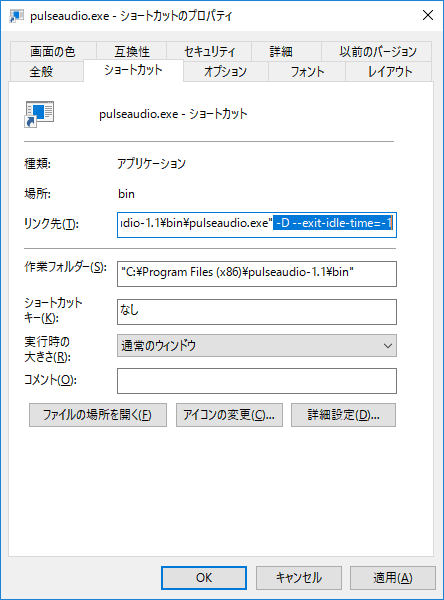Image resolution: width=444 pixels, height=600 pixels.
Task: Open 詳細設定 advanced settings
Action: [x=343, y=415]
